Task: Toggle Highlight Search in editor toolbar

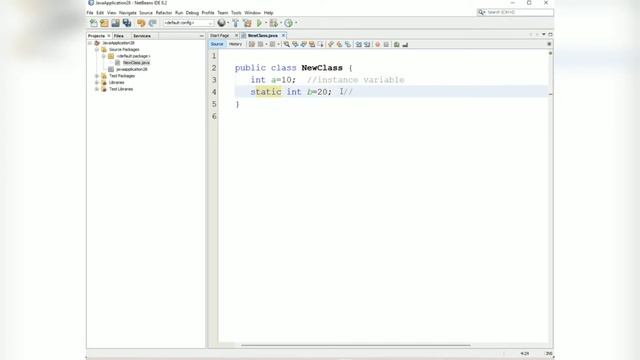Action: 312,44
